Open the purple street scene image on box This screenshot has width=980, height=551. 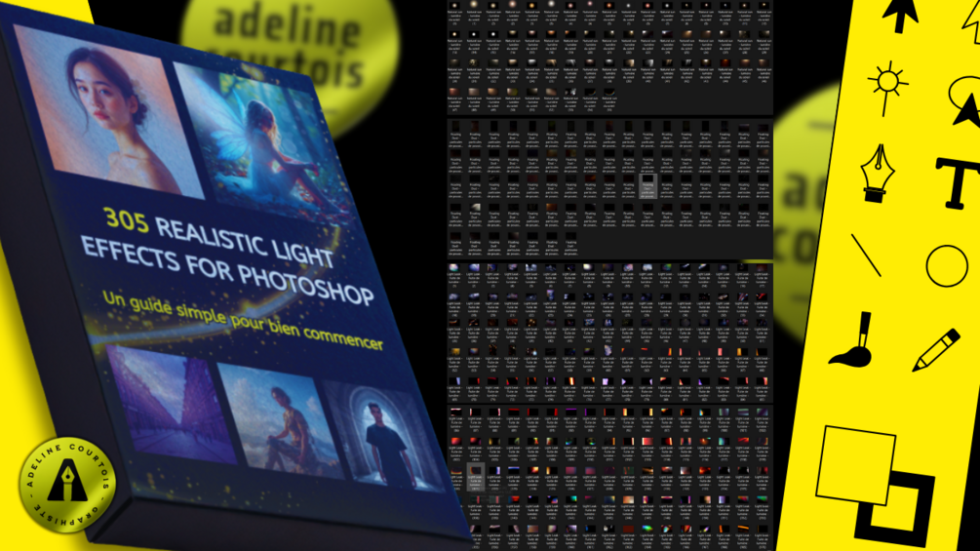pos(170,406)
